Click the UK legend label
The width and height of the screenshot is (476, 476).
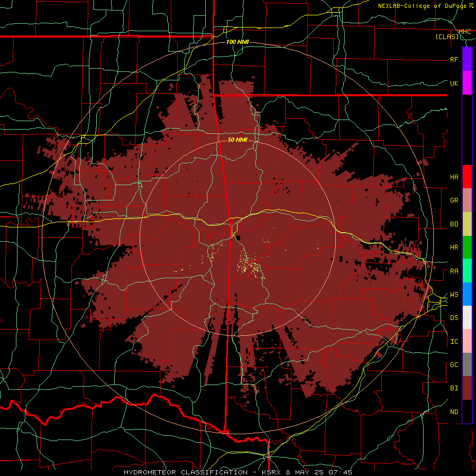(x=454, y=83)
